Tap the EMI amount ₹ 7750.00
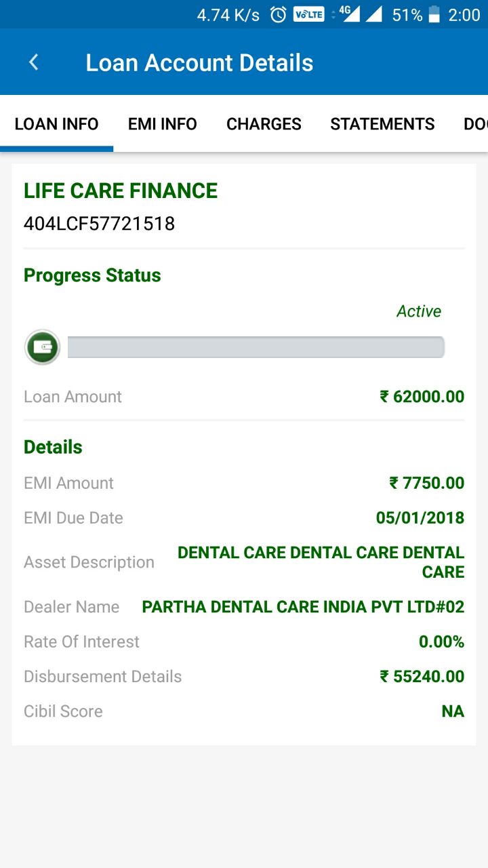This screenshot has height=868, width=488. pos(427,483)
